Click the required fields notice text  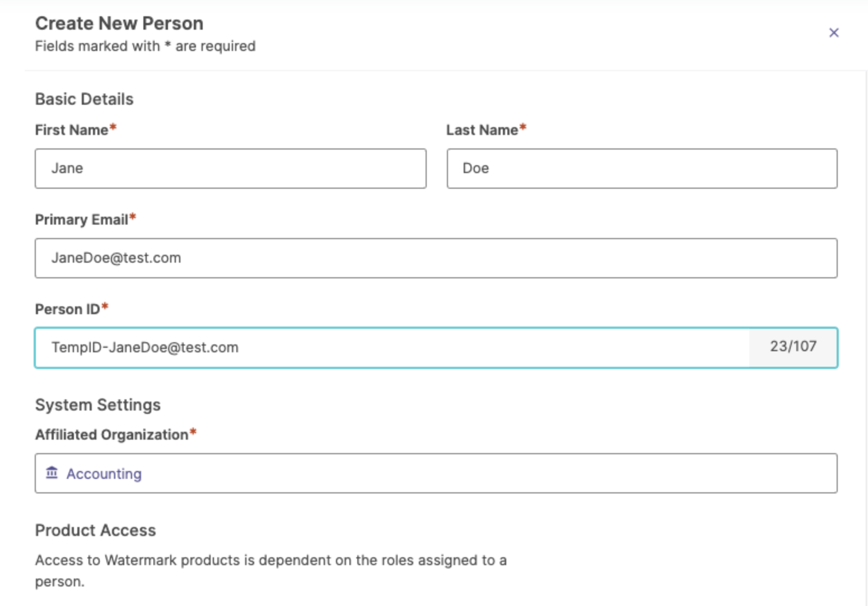pos(146,46)
